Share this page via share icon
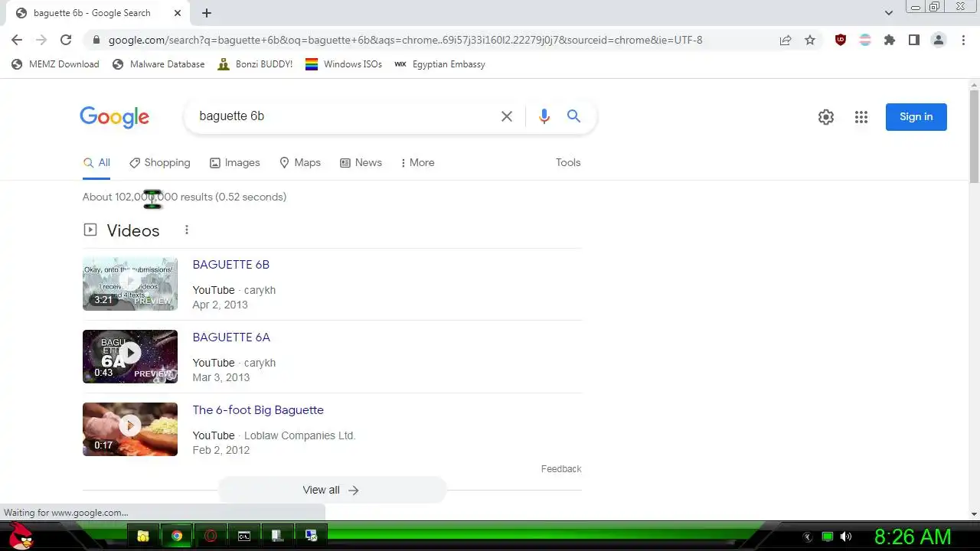This screenshot has height=551, width=980. pyautogui.click(x=786, y=40)
